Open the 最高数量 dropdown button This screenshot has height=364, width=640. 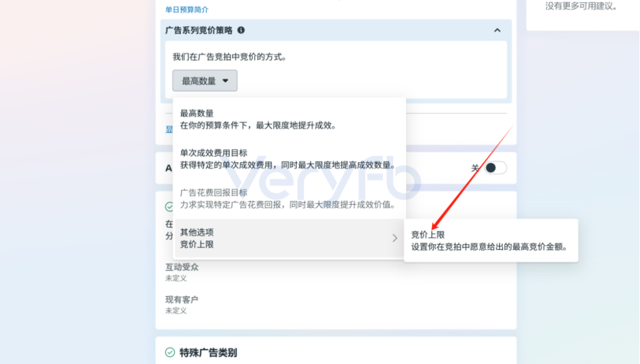(x=204, y=80)
